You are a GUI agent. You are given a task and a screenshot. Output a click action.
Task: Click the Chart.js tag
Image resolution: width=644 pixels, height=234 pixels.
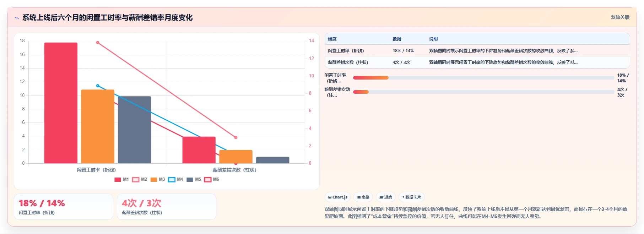(x=338, y=197)
